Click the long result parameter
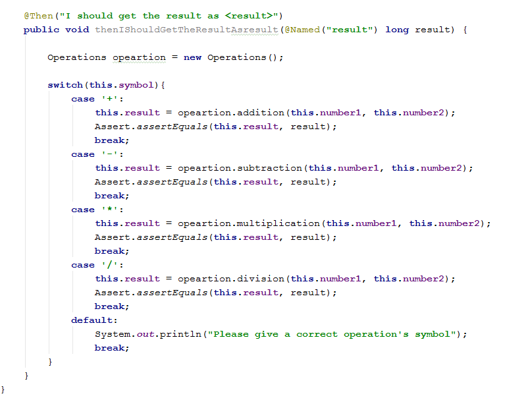532x402 pixels. pos(419,30)
